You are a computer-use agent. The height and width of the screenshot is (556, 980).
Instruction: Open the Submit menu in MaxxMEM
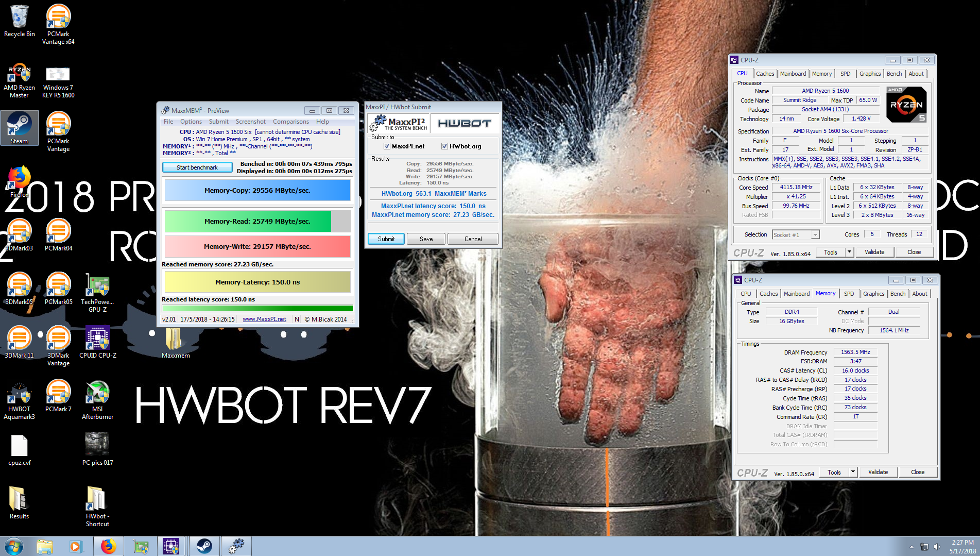[218, 122]
